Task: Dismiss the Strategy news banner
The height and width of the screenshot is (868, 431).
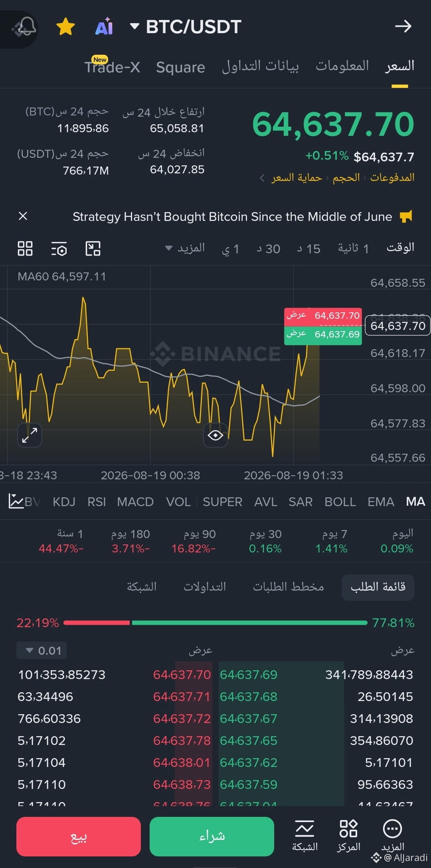Action: pyautogui.click(x=23, y=216)
